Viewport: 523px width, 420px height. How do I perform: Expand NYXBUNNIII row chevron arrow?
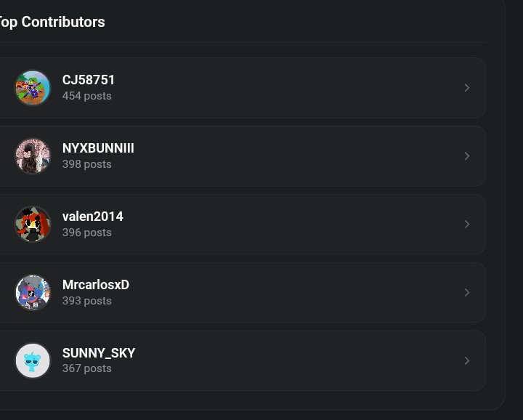coord(467,156)
